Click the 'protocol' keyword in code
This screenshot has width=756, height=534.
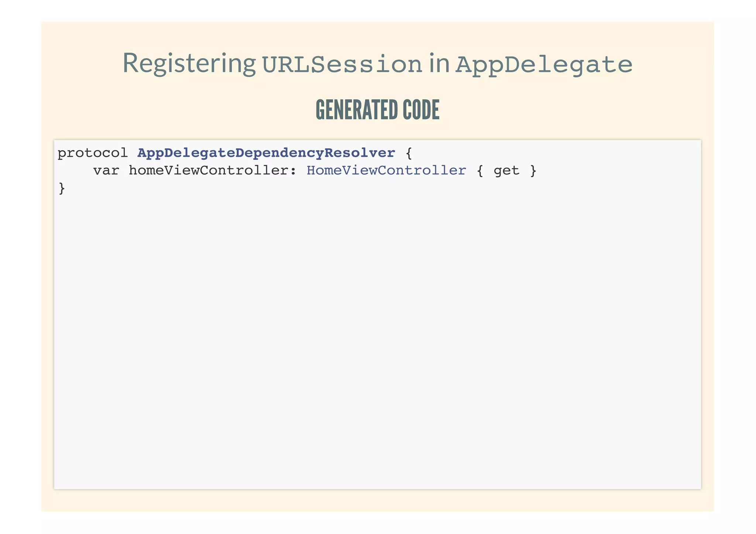[x=93, y=153]
